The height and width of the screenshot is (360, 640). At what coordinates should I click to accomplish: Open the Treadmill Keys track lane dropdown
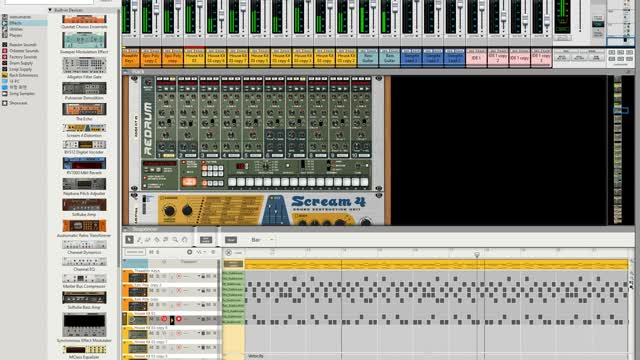(x=199, y=276)
